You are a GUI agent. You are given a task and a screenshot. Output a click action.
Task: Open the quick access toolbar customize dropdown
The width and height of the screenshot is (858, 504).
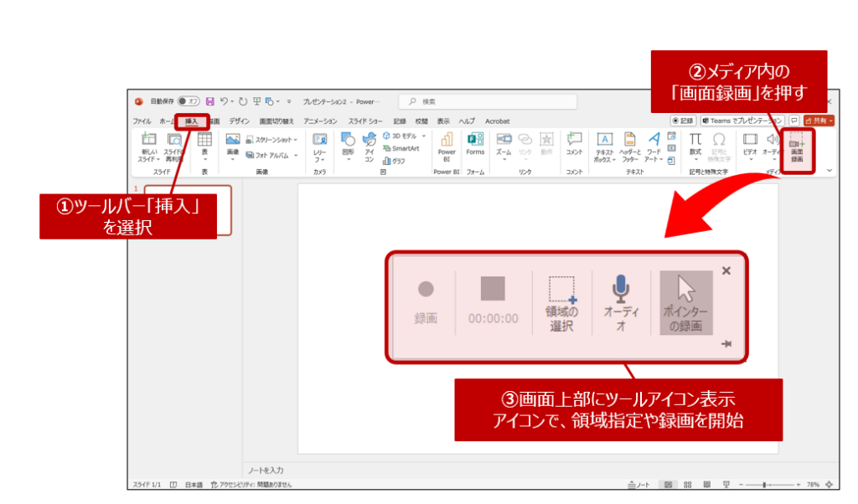[x=289, y=101]
